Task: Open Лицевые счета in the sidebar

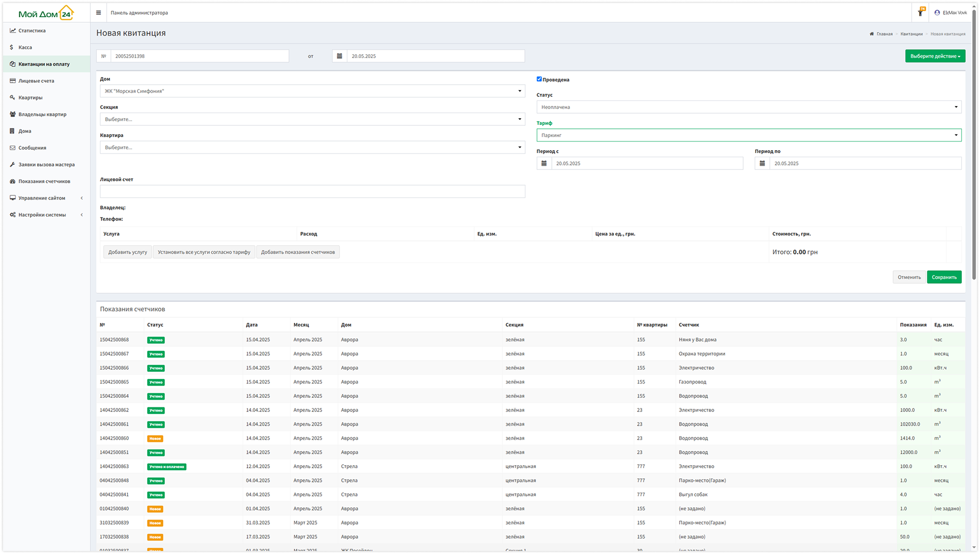Action: [36, 81]
